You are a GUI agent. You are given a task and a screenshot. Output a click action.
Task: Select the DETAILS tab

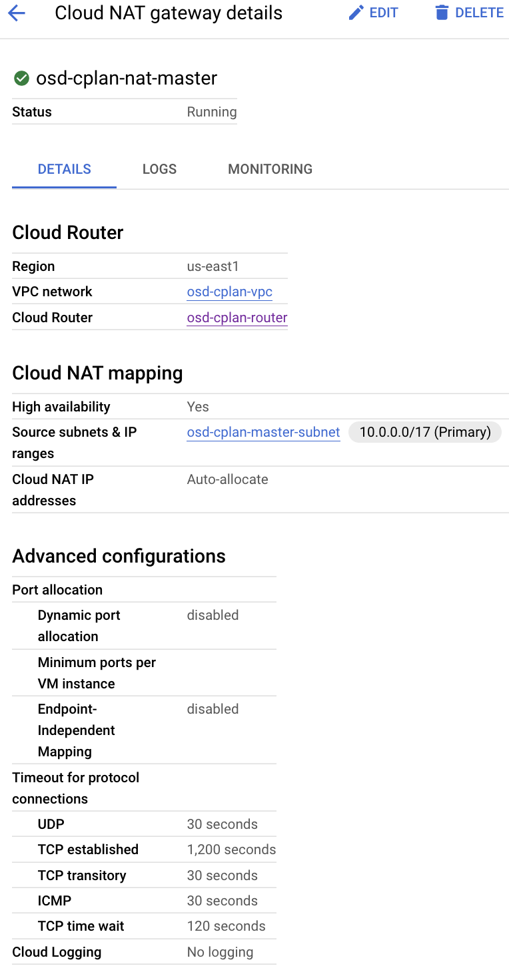[63, 169]
